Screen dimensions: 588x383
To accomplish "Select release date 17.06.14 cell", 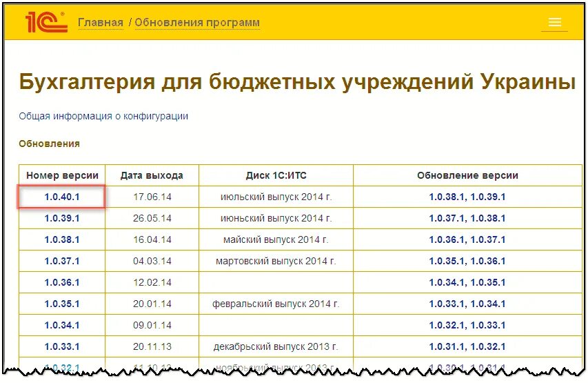I will point(152,197).
